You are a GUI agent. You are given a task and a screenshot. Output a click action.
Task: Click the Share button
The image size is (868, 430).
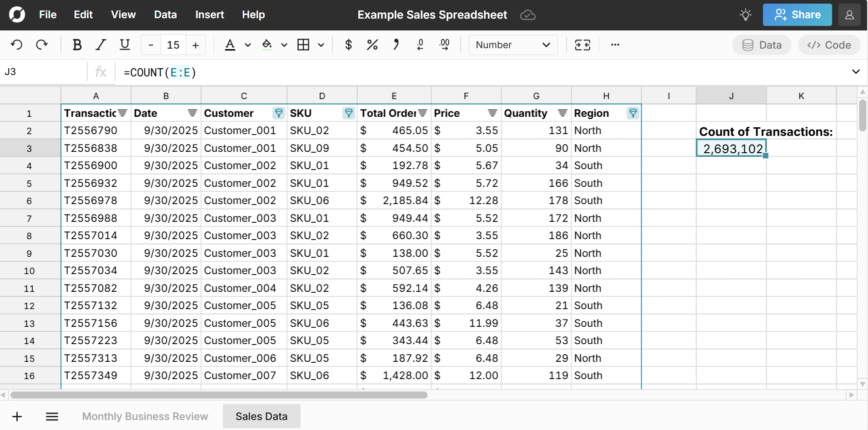coord(797,15)
